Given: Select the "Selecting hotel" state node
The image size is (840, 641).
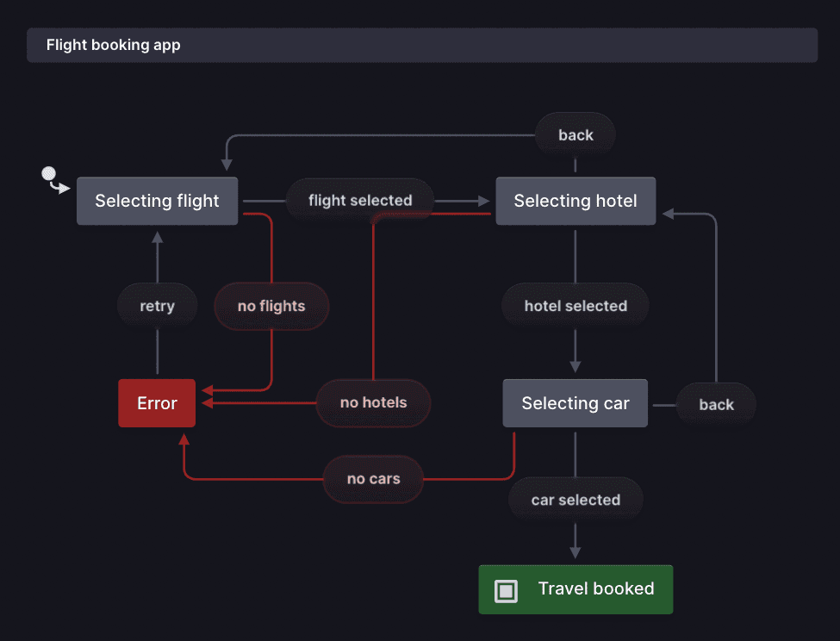Looking at the screenshot, I should click(x=575, y=201).
